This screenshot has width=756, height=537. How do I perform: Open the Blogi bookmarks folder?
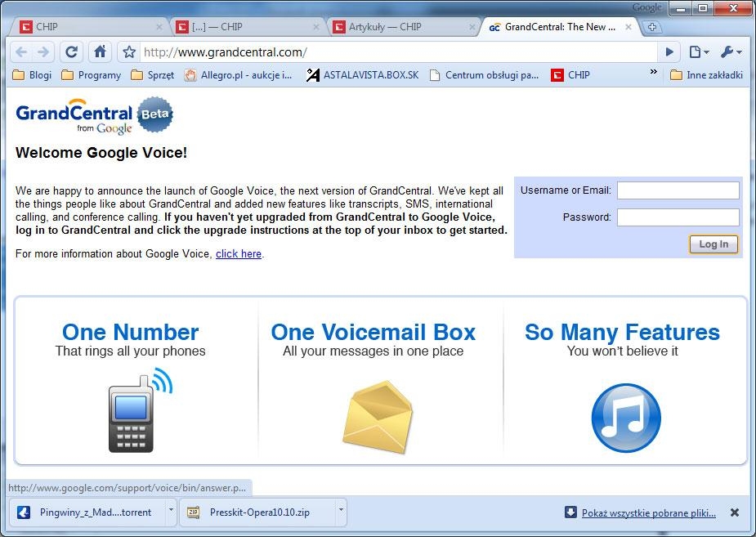pos(32,75)
